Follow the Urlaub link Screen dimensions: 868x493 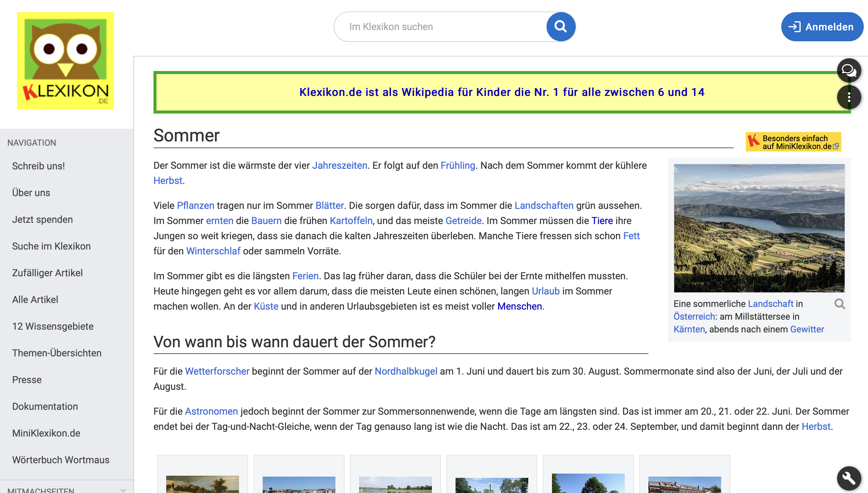[x=546, y=291]
